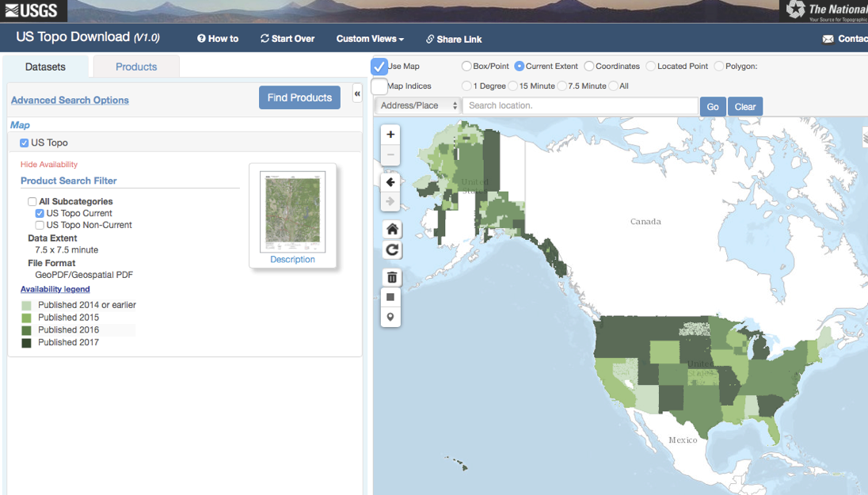The width and height of the screenshot is (868, 495).
Task: Select the box drawing tool
Action: [x=390, y=297]
